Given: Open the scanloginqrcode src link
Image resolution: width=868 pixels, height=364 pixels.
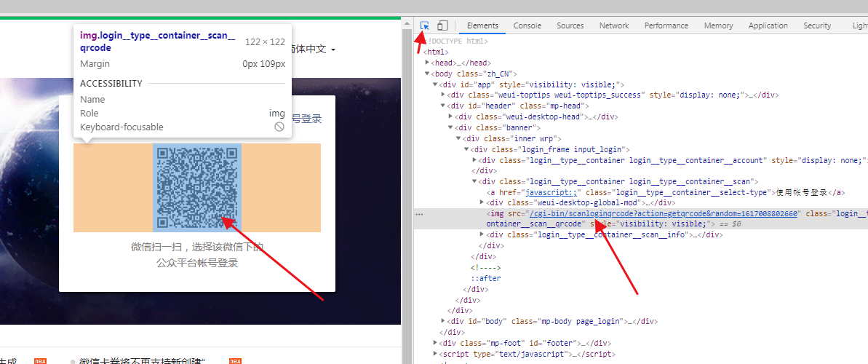Looking at the screenshot, I should click(x=664, y=214).
